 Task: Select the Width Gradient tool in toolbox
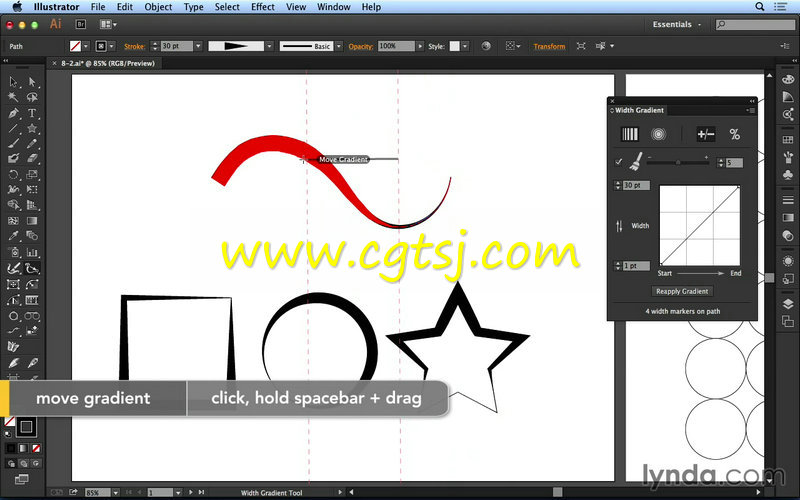pyautogui.click(x=32, y=268)
